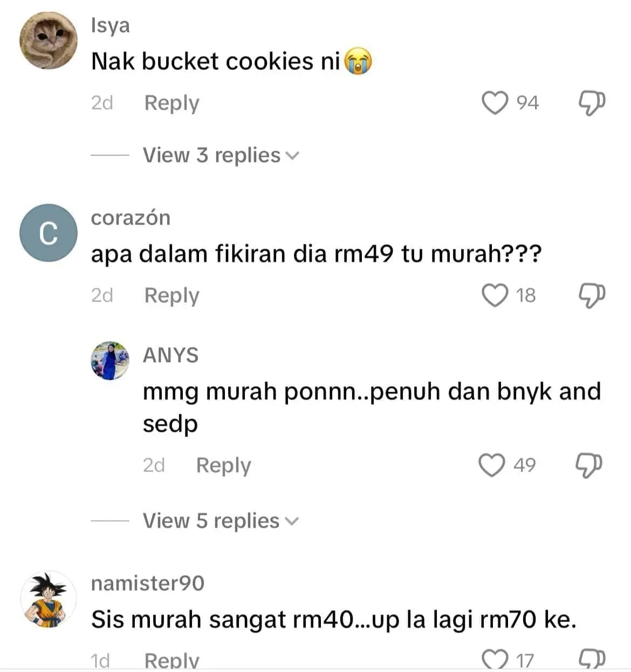Reply to ANYS's comment
The image size is (631, 672).
[223, 465]
